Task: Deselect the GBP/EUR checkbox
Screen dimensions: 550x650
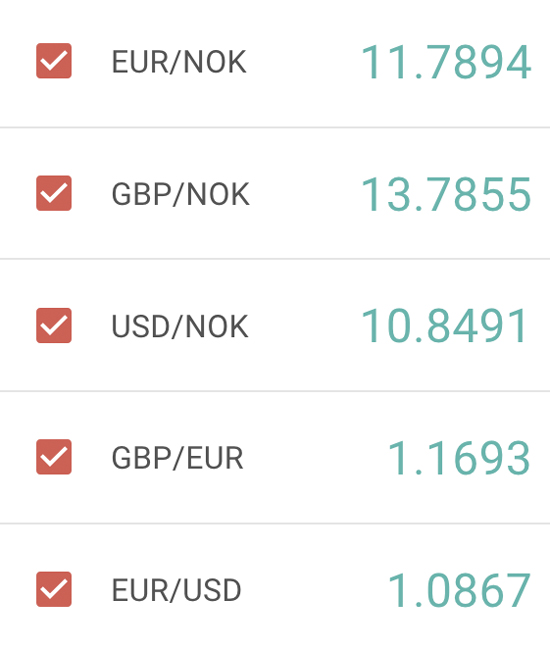Action: (54, 457)
